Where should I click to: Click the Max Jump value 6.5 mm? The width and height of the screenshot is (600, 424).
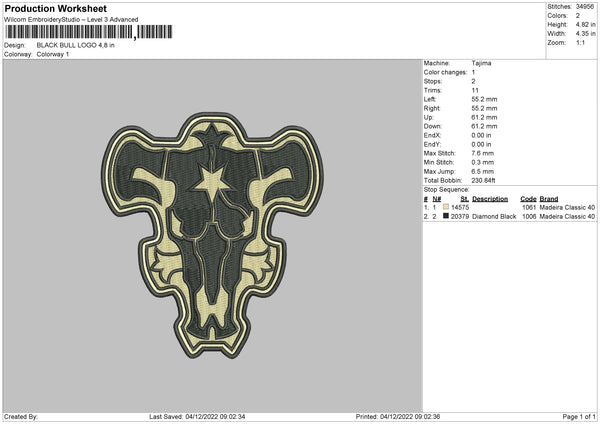483,171
